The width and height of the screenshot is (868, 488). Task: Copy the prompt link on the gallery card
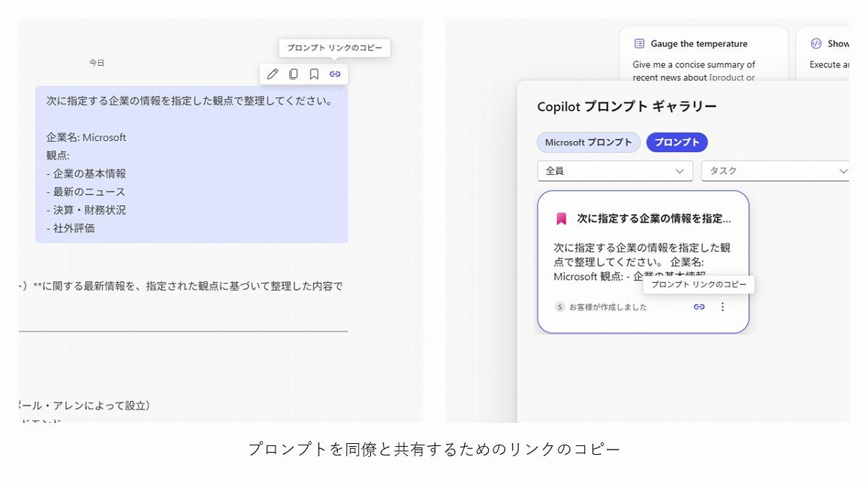(x=699, y=307)
